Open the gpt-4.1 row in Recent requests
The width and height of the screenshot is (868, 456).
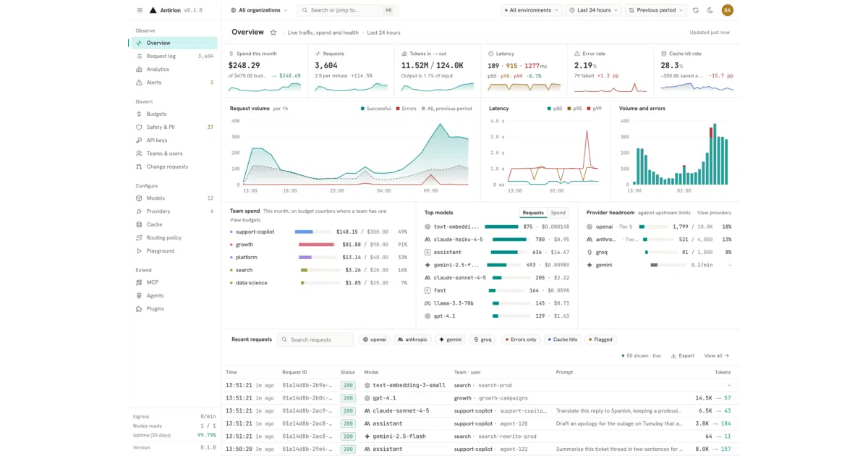coord(480,398)
